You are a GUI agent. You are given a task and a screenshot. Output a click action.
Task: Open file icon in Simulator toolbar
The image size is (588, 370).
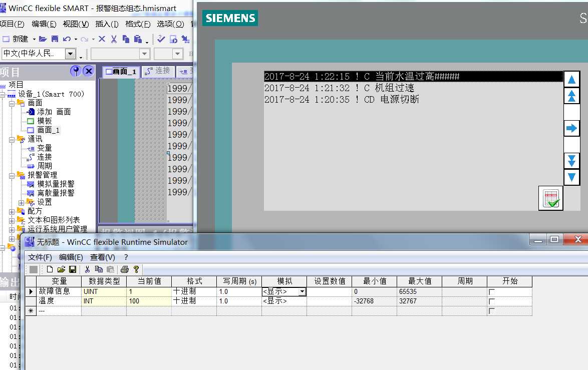(x=61, y=269)
